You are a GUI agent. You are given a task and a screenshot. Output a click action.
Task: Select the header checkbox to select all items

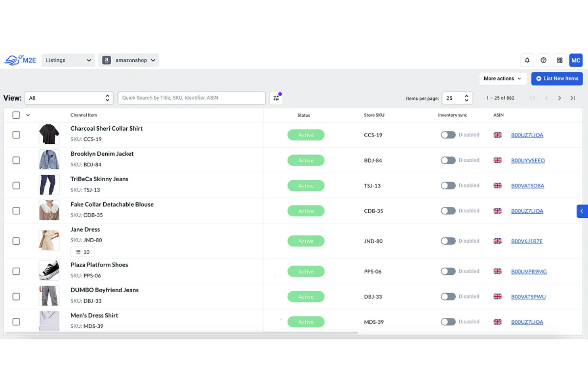16,115
